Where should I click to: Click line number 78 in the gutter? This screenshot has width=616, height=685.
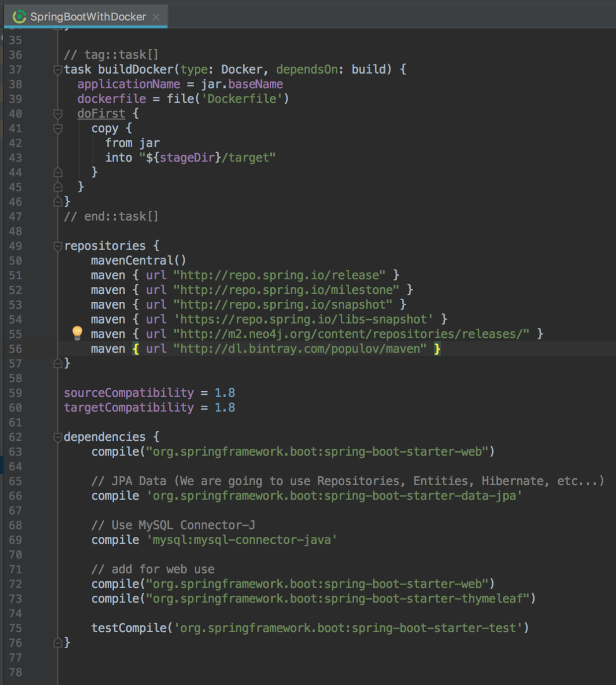point(15,672)
